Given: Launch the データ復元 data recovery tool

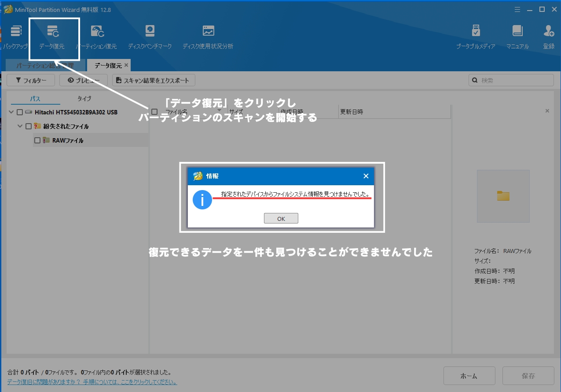Looking at the screenshot, I should (52, 36).
